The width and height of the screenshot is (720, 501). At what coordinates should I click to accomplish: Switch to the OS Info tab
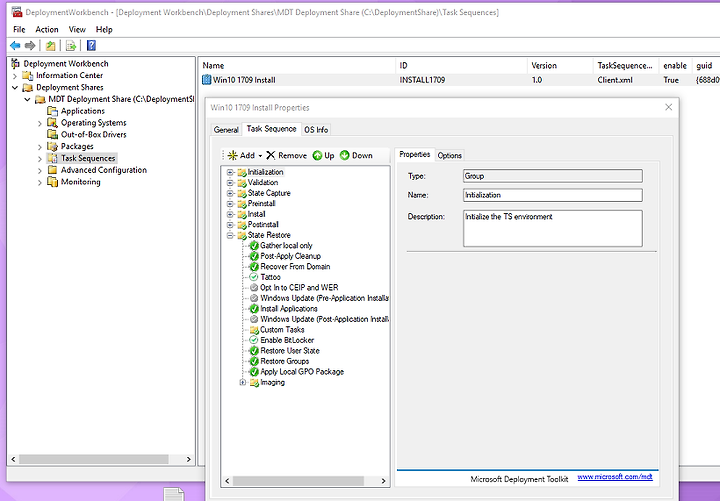pos(316,130)
